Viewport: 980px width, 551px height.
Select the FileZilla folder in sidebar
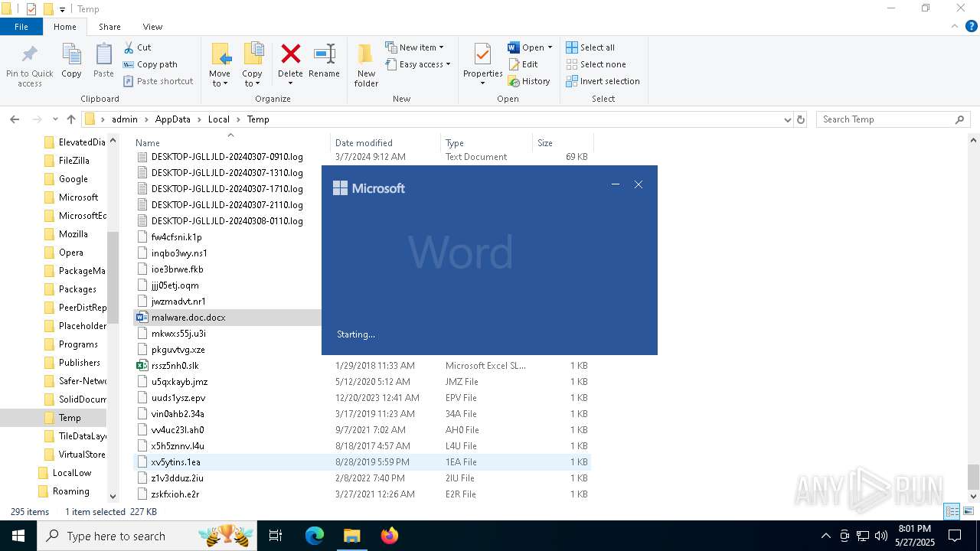tap(73, 161)
